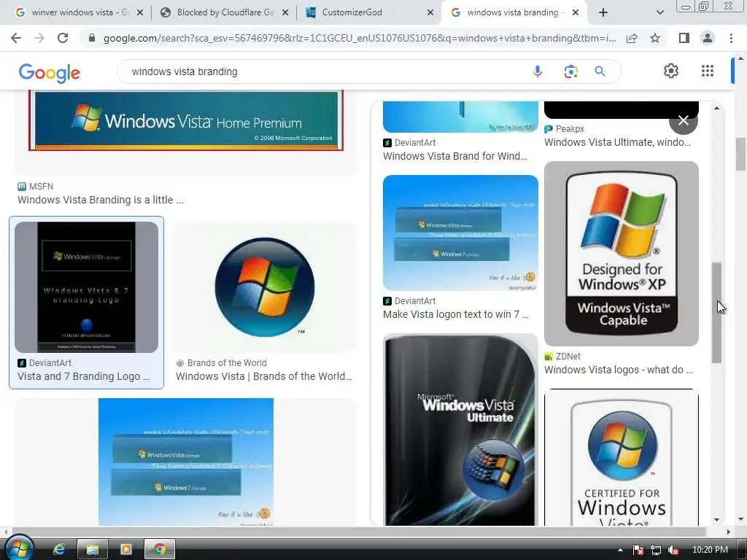
Task: Open a new browser tab
Action: coord(603,12)
